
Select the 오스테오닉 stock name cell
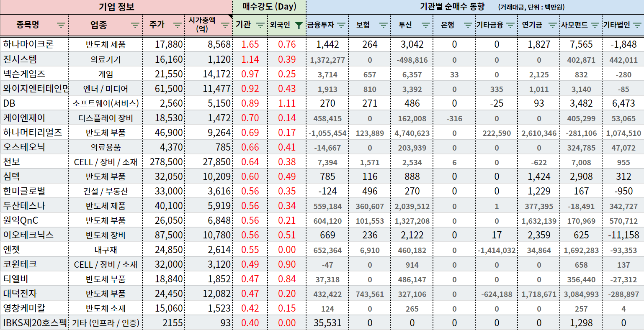[x=34, y=147]
